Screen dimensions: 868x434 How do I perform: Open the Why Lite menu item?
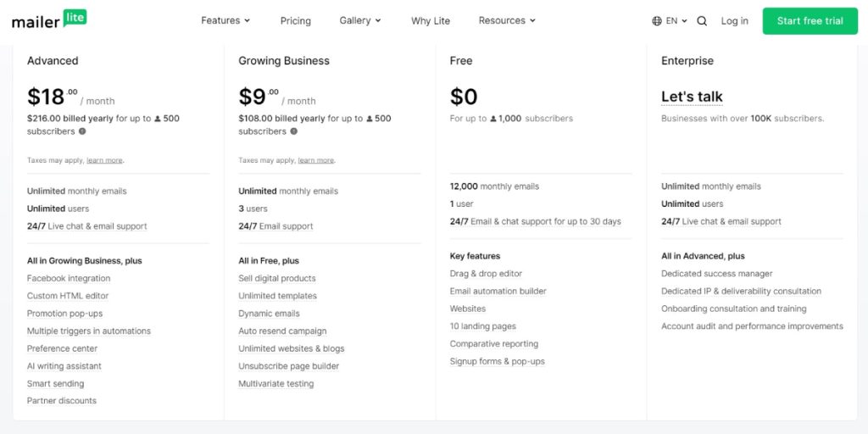click(x=431, y=21)
